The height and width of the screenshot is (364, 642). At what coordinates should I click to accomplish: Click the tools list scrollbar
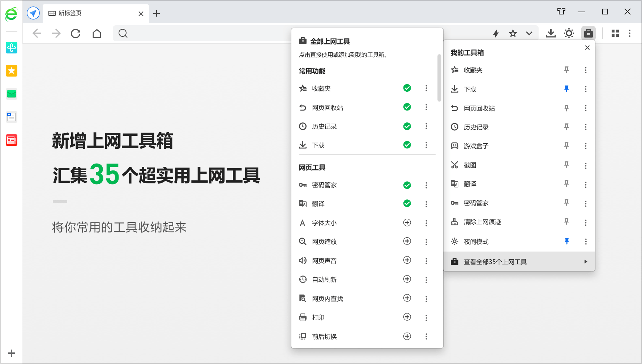tap(439, 78)
